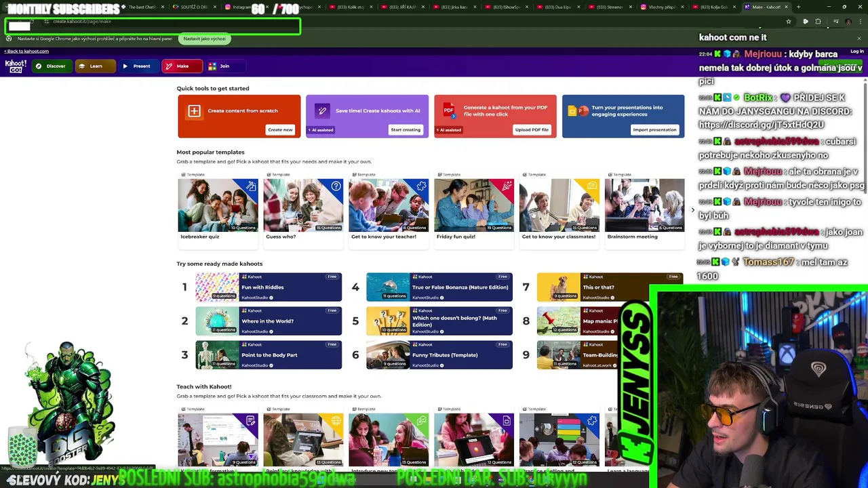Image resolution: width=868 pixels, height=488 pixels.
Task: Dismiss the default browser notification bar
Action: click(x=859, y=39)
